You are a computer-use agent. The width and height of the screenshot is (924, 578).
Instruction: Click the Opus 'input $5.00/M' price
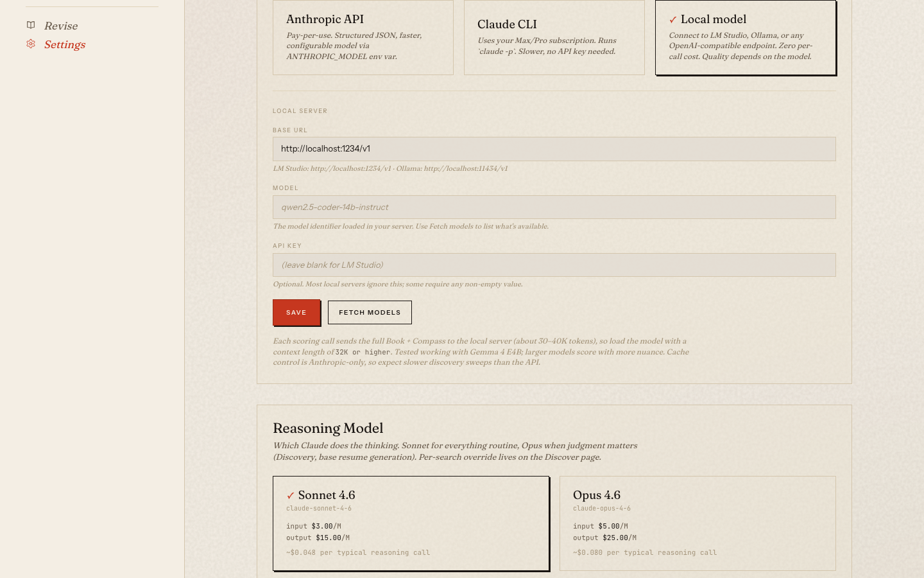[601, 527]
